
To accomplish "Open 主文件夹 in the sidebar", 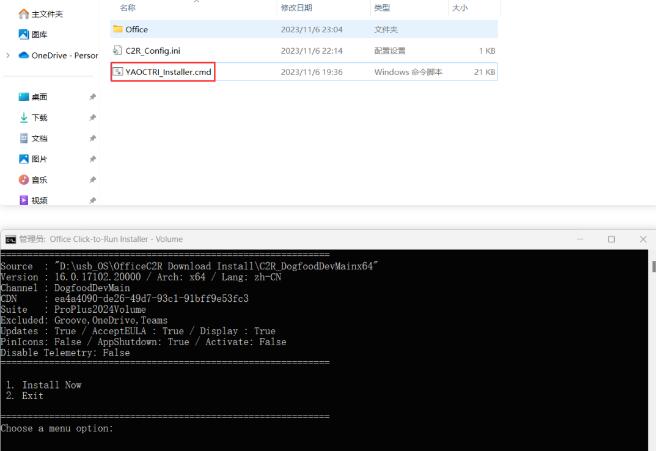I will pos(47,14).
